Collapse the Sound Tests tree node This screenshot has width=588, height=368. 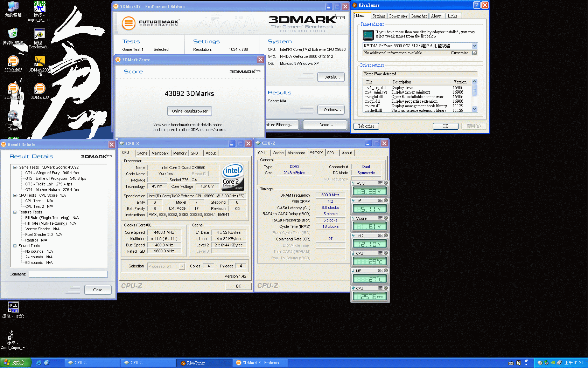15,246
